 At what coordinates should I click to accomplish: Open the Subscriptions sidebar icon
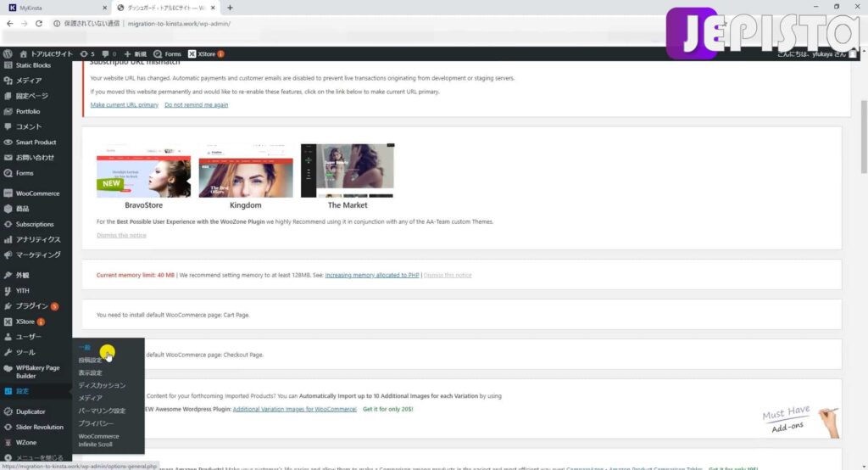(8, 225)
